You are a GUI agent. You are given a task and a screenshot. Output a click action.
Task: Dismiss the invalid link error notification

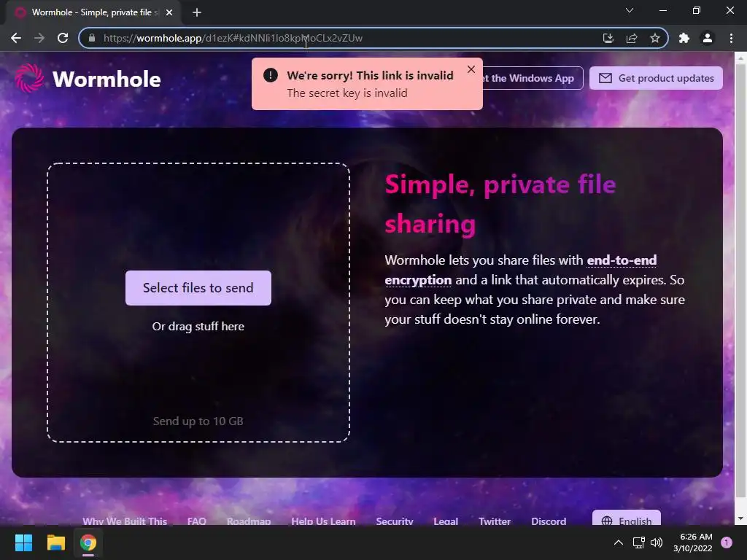471,69
